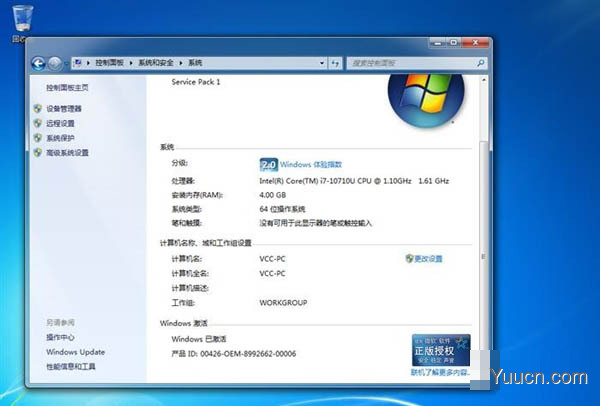Open 控制面板主页 link
Screen dimensions: 600x406
tap(67, 88)
